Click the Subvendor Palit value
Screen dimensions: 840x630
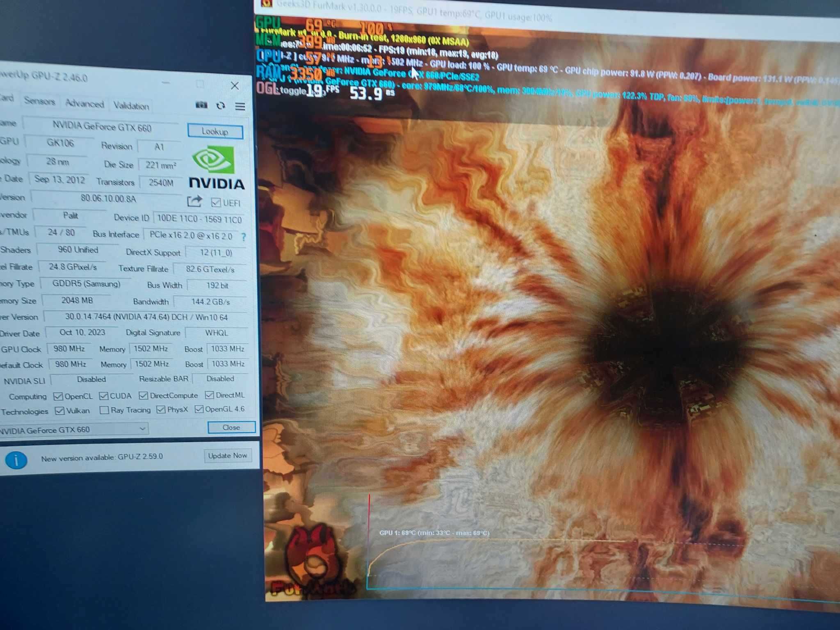tap(71, 215)
